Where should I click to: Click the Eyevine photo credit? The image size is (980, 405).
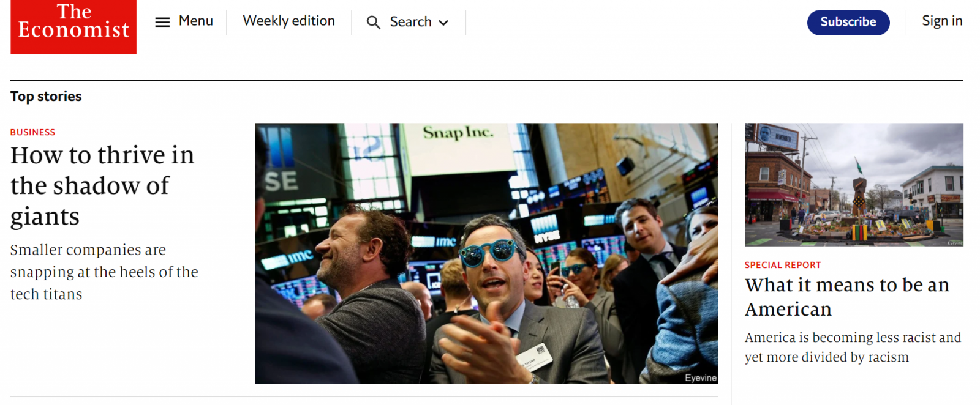(x=701, y=378)
